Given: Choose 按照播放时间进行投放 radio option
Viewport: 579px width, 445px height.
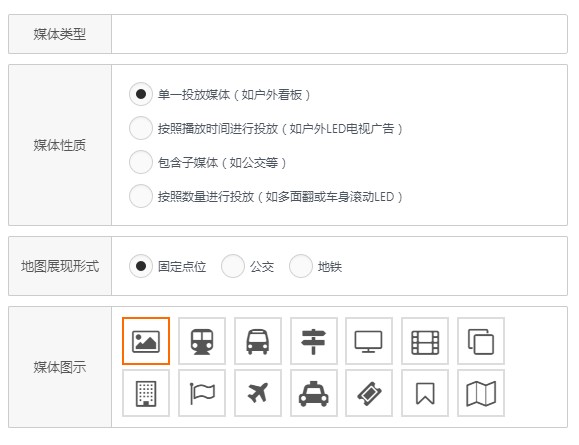Looking at the screenshot, I should coord(141,128).
